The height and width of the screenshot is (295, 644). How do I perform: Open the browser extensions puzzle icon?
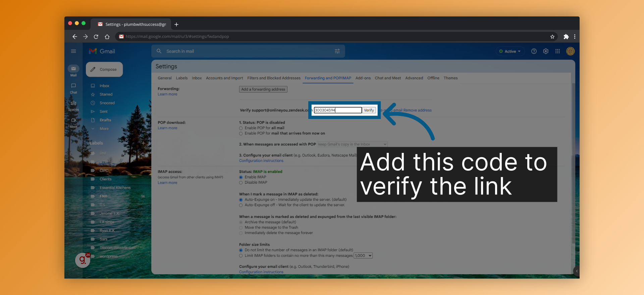(x=566, y=37)
